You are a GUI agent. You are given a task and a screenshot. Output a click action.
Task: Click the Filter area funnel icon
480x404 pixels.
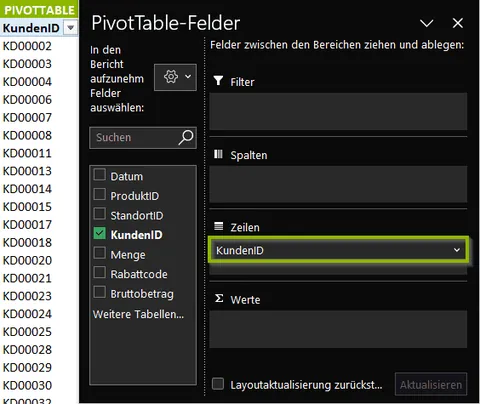[x=218, y=81]
